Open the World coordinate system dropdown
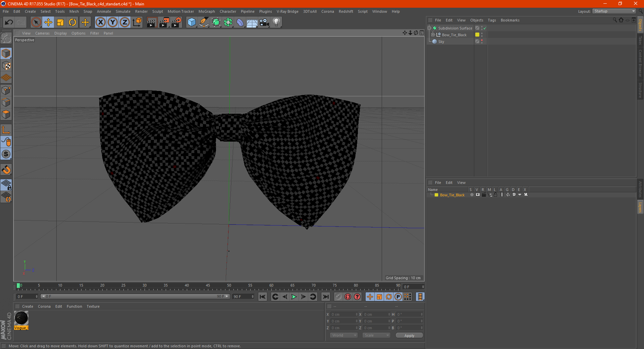The width and height of the screenshot is (644, 349). [x=344, y=335]
